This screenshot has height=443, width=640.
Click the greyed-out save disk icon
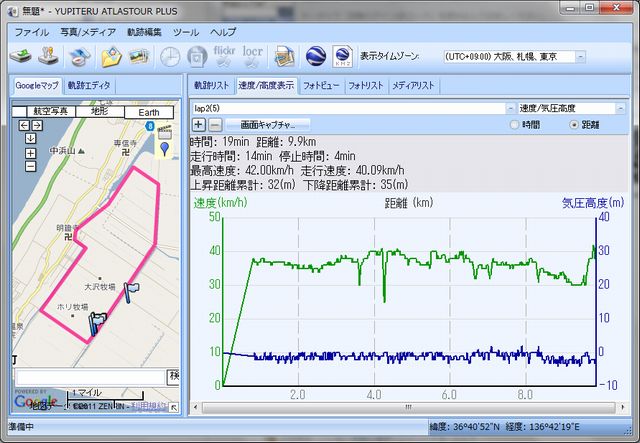(x=197, y=56)
